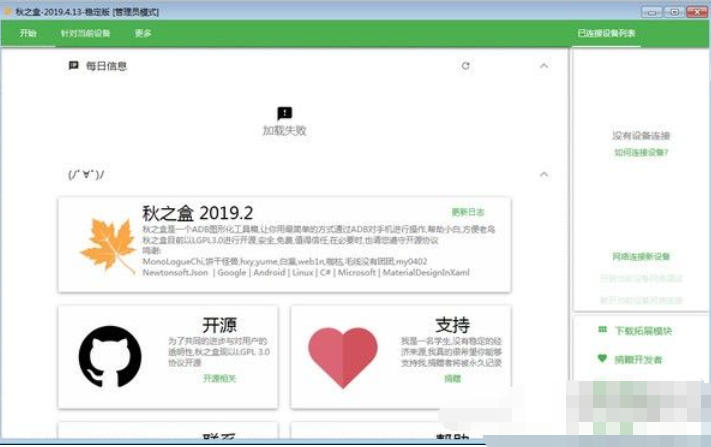Open the 开始 tab

(28, 33)
